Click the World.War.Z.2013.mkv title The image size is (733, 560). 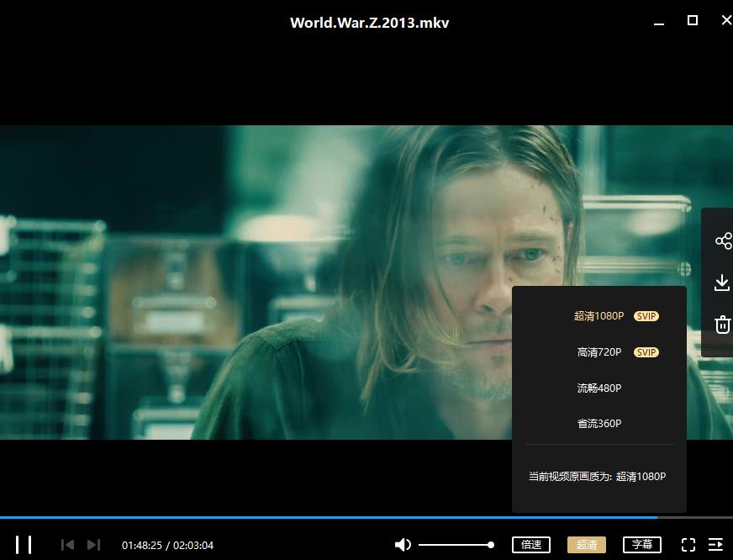pyautogui.click(x=369, y=23)
